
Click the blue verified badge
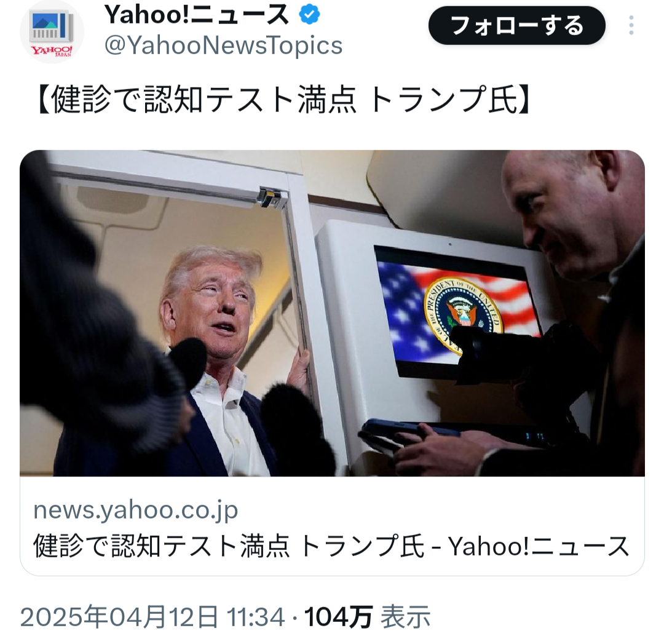click(x=309, y=15)
